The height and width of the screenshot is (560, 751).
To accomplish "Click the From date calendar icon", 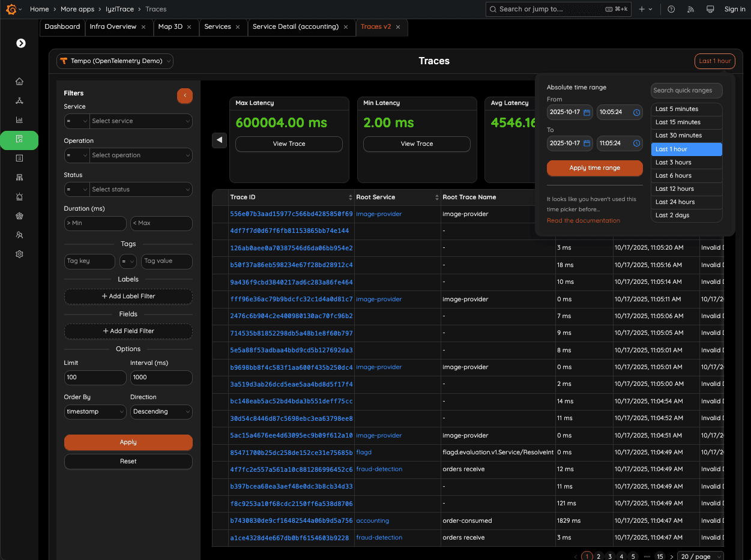I will click(x=587, y=112).
